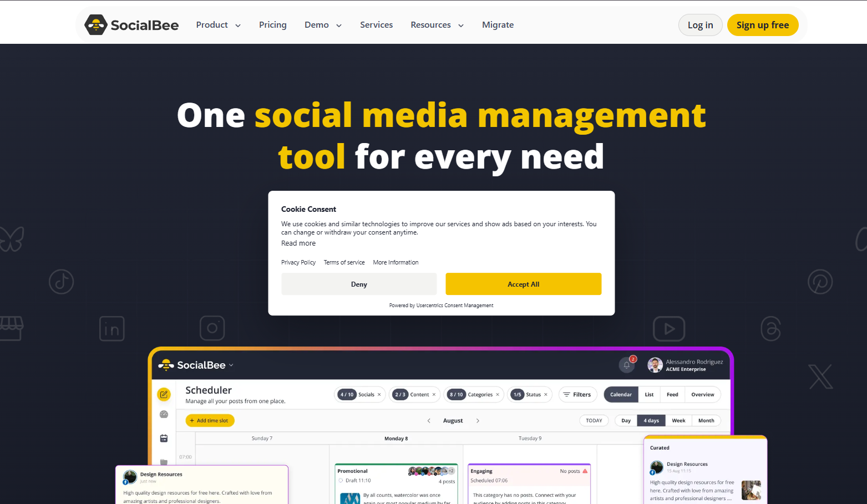The image size is (867, 504).
Task: Go to previous month arrow
Action: (x=429, y=421)
